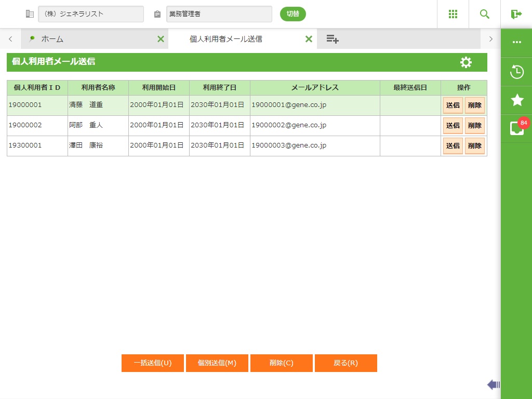Click 一括送信(U) button
The image size is (532, 399).
click(152, 363)
